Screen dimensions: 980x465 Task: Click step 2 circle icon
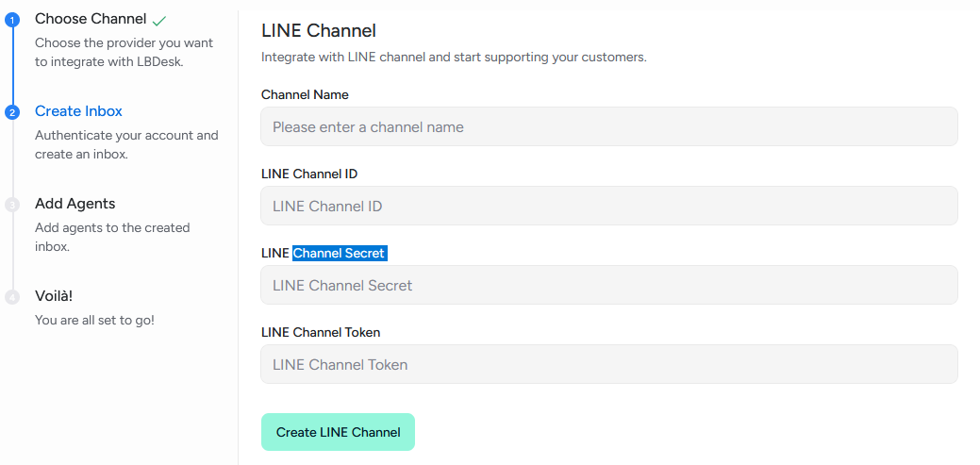(x=12, y=112)
